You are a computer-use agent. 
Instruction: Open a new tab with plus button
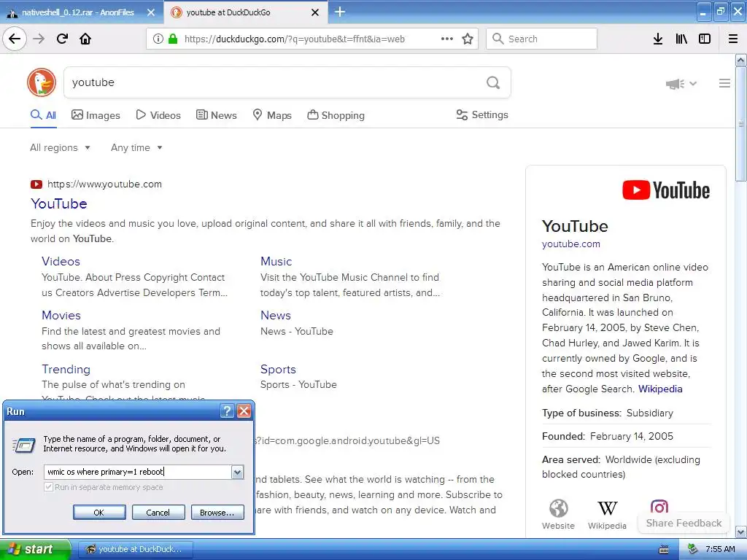click(340, 12)
